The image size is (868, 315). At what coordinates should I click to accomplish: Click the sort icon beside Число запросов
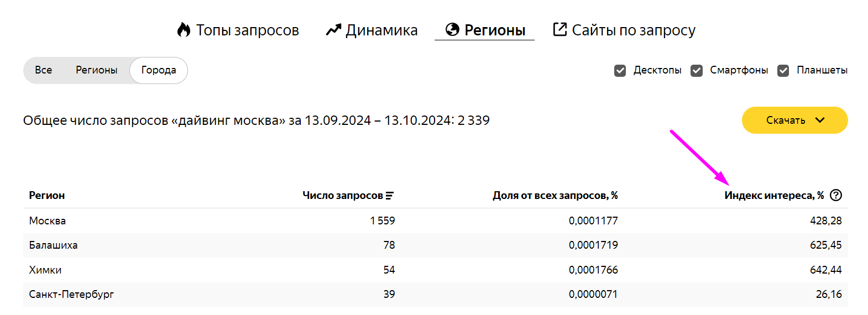[x=390, y=196]
